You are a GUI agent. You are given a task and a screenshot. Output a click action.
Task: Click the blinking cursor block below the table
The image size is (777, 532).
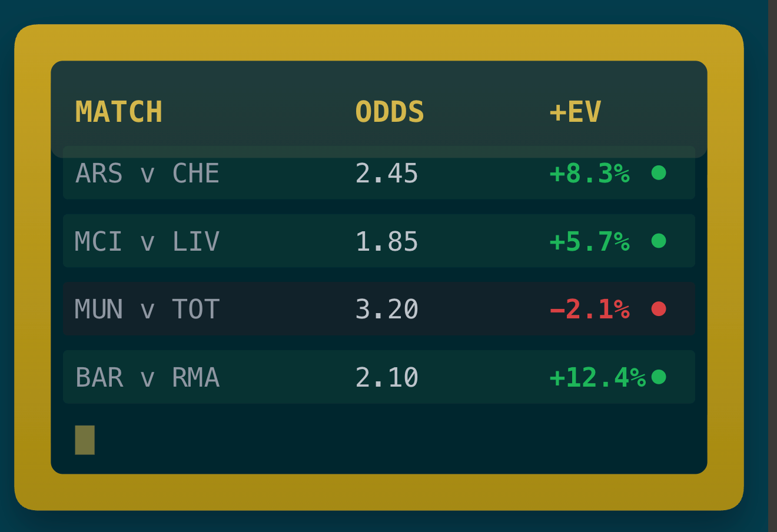(x=85, y=440)
